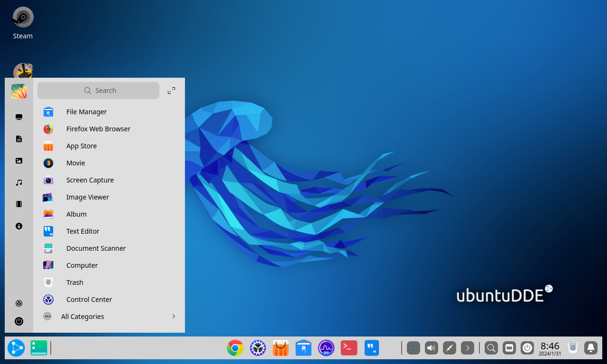The height and width of the screenshot is (364, 607).
Task: Open Grand Search from the dock
Action: tap(491, 348)
